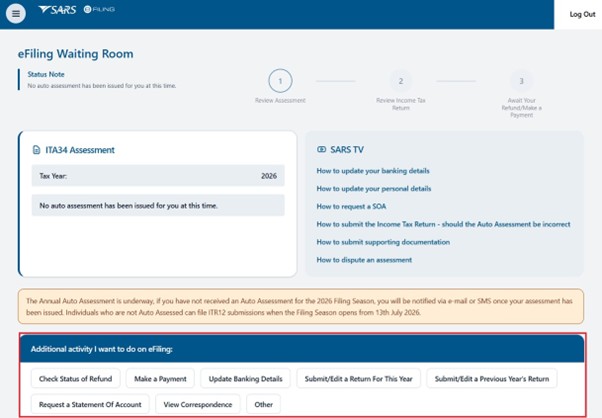Open View Correspondence
Viewport: 602px width, 418px height.
pos(198,405)
